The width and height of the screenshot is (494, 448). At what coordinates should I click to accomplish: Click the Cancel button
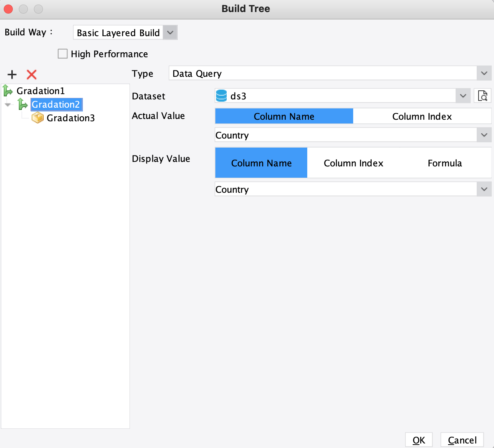[462, 439]
